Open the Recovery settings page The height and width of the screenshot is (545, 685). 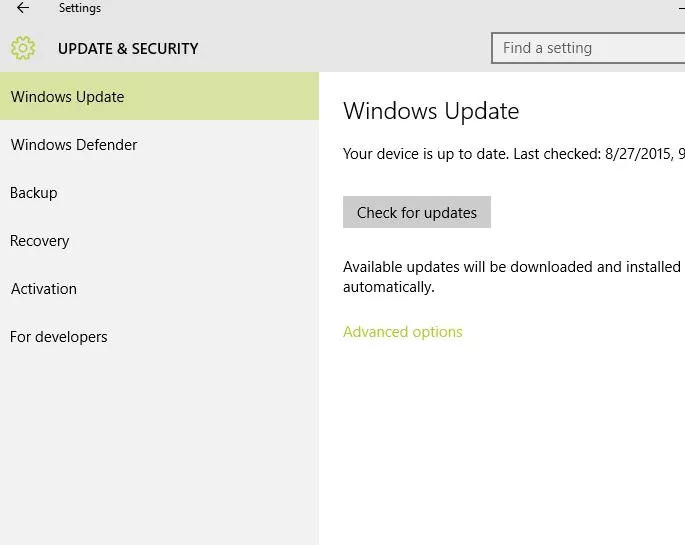coord(40,241)
